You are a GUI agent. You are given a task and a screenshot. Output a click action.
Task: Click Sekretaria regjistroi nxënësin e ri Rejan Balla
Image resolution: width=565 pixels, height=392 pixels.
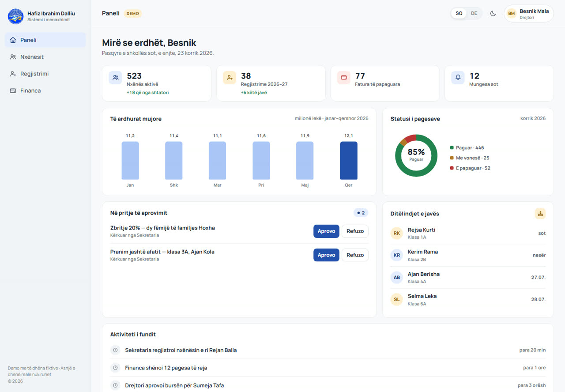coord(181,350)
